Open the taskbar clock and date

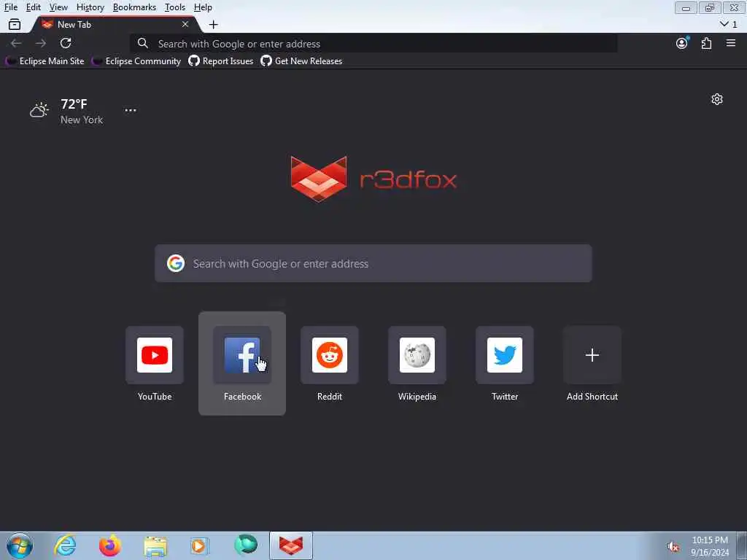[x=710, y=546]
